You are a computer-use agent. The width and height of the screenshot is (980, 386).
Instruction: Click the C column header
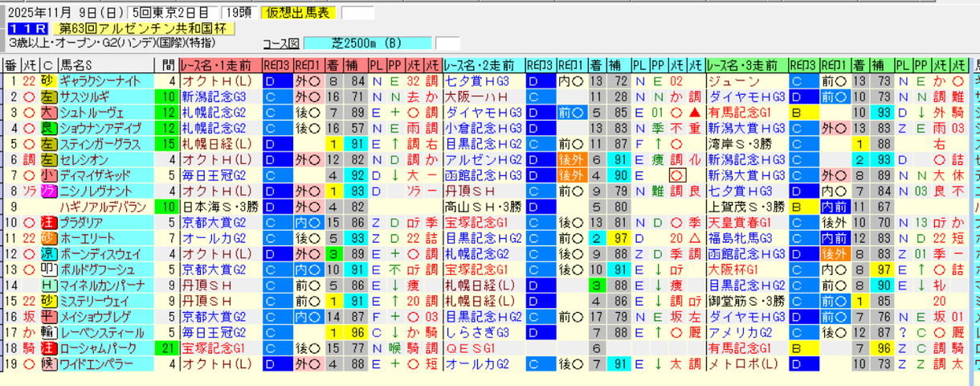[48, 65]
